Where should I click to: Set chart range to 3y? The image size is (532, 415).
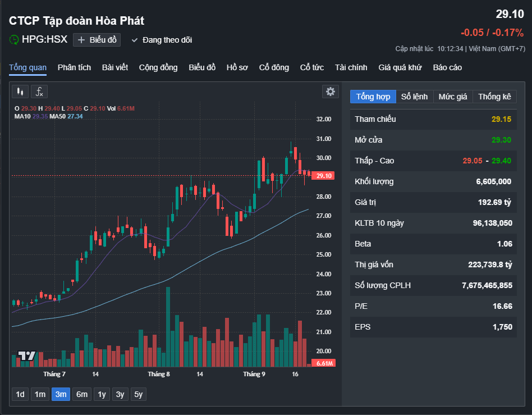pos(120,394)
